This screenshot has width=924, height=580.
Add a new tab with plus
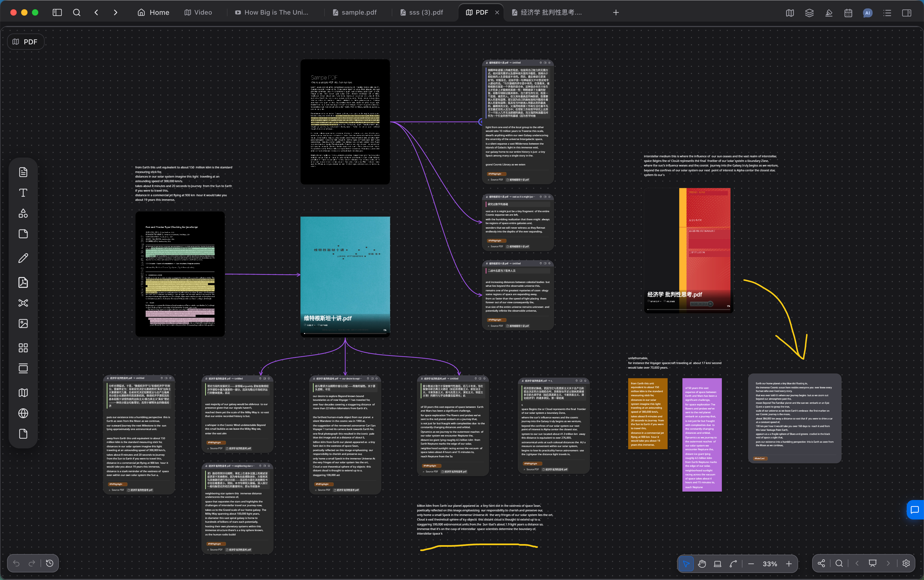616,12
